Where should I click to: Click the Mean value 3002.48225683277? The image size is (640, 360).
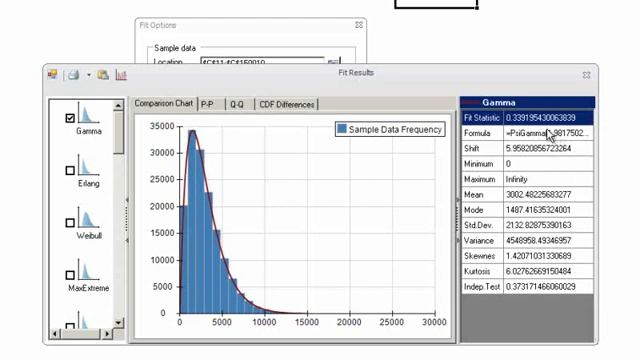pyautogui.click(x=548, y=195)
